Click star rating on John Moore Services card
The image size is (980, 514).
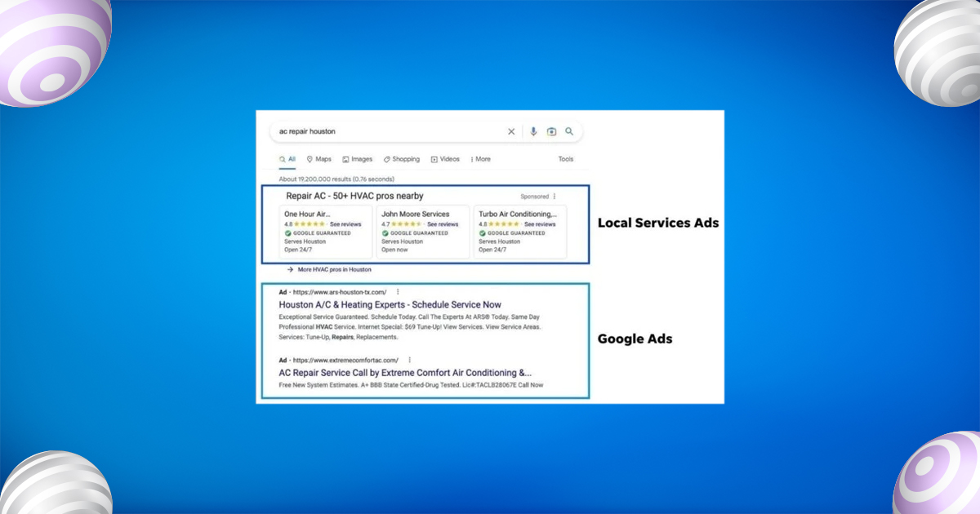(407, 224)
